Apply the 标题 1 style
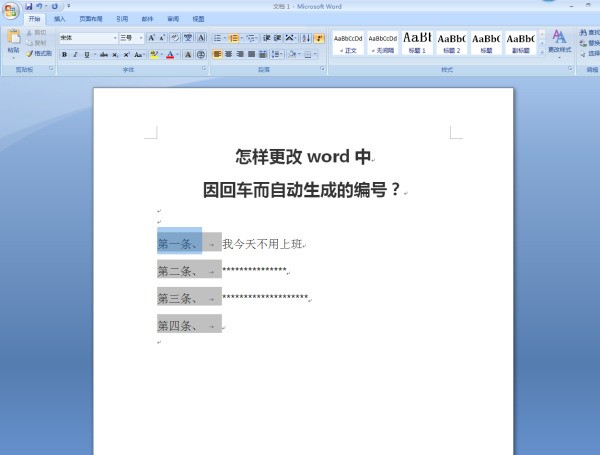The height and width of the screenshot is (455, 600). point(417,43)
